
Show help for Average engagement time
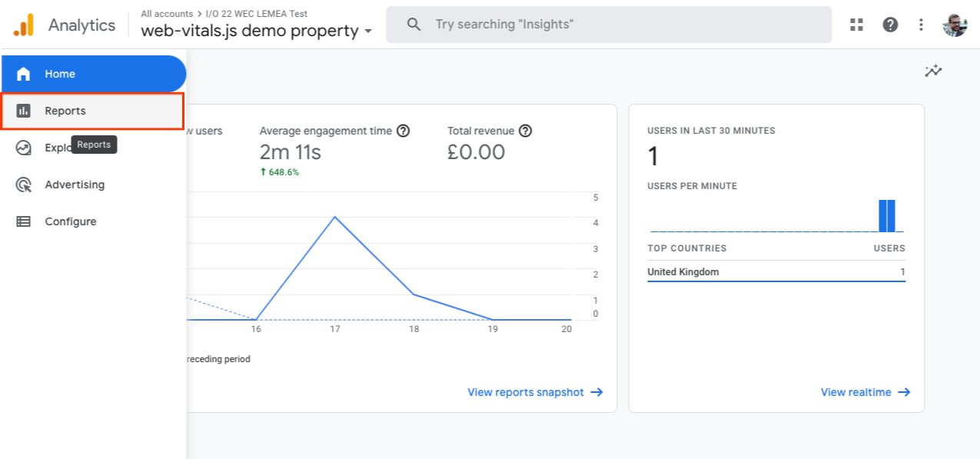[x=403, y=131]
